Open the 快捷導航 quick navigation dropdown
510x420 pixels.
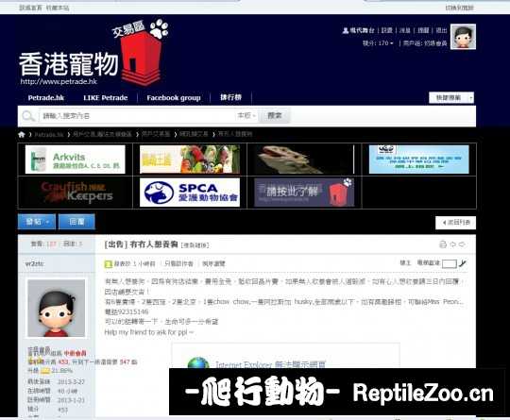[451, 97]
